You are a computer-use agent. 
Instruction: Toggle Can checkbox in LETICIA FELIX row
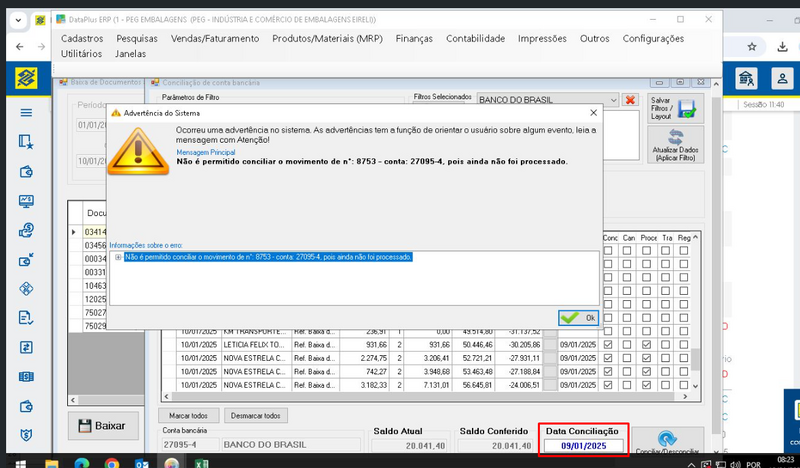click(627, 345)
